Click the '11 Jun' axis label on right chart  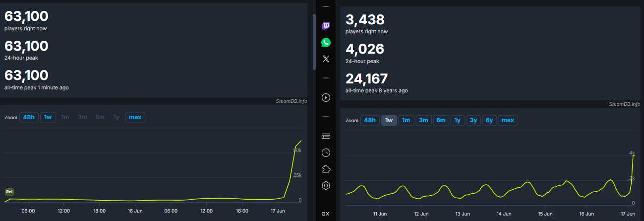pos(380,214)
